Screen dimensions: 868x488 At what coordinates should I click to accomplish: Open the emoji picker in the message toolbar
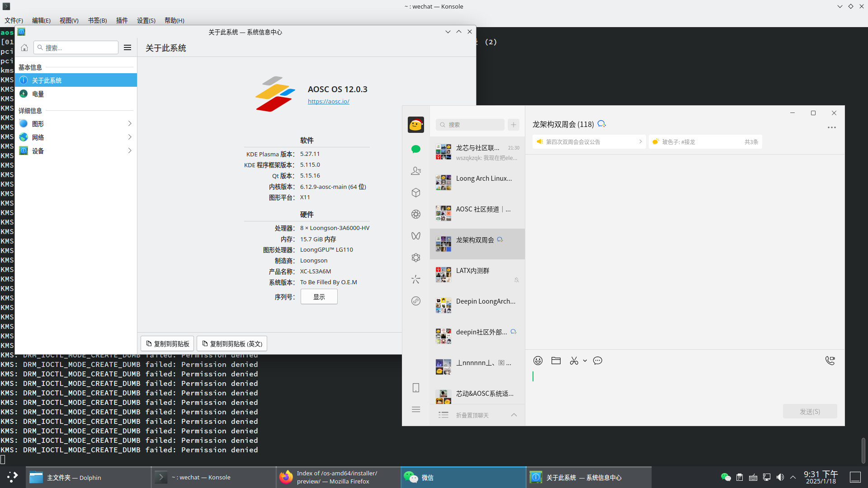[x=538, y=361]
